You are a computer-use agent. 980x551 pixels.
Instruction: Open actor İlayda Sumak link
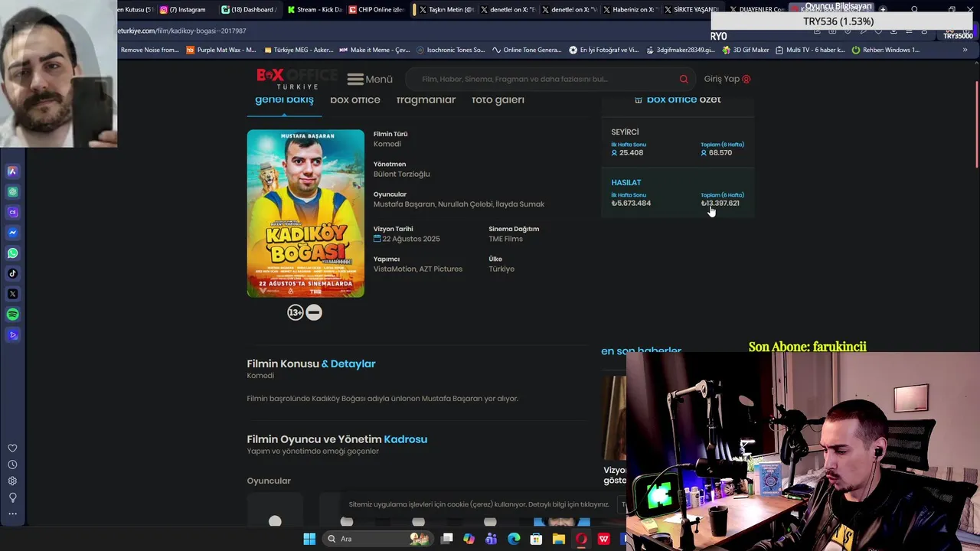521,204
